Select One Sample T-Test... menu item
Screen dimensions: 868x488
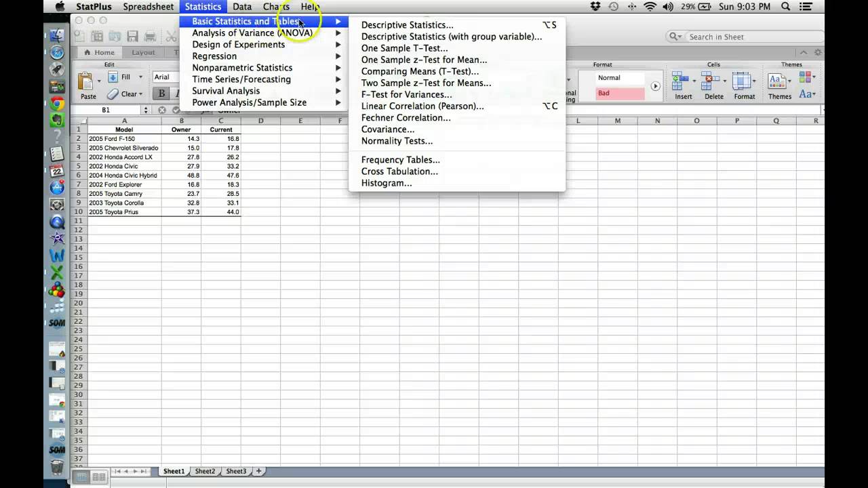pyautogui.click(x=457, y=48)
